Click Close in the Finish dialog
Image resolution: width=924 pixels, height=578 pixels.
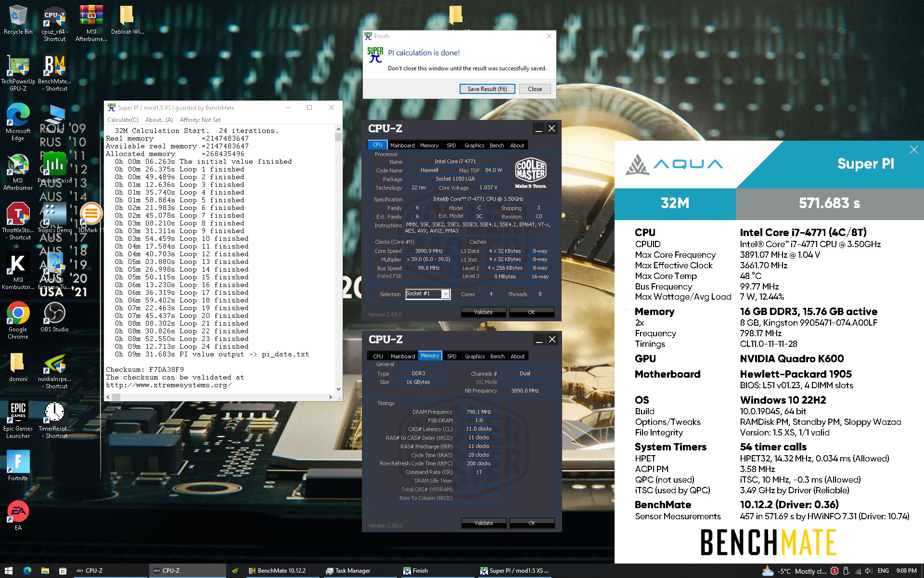pos(535,89)
